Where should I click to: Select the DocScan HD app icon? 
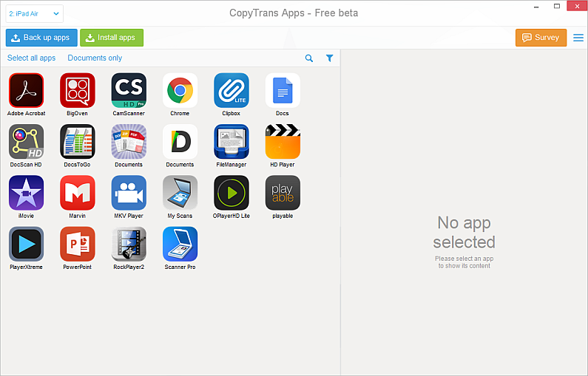(x=26, y=142)
